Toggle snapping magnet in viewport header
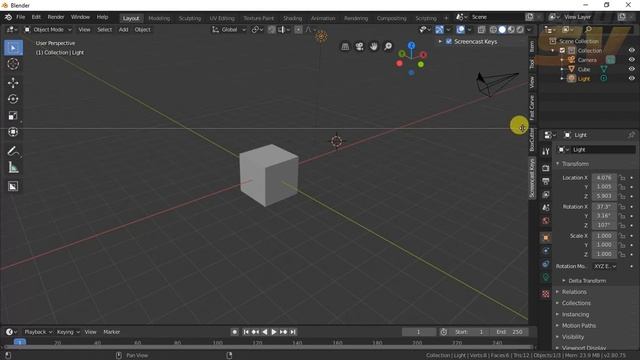This screenshot has width=640, height=360. pyautogui.click(x=271, y=29)
